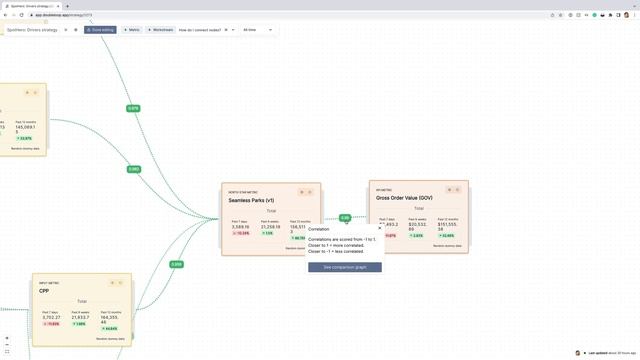Click Total label on CPP card
The image size is (640, 360).
point(82,302)
